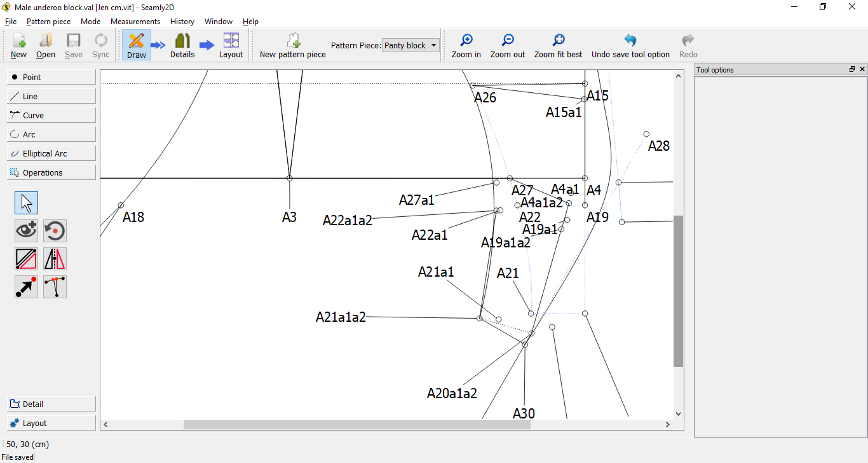Pick the true darts tool
Screen dimensions: 868x463
[x=55, y=287]
